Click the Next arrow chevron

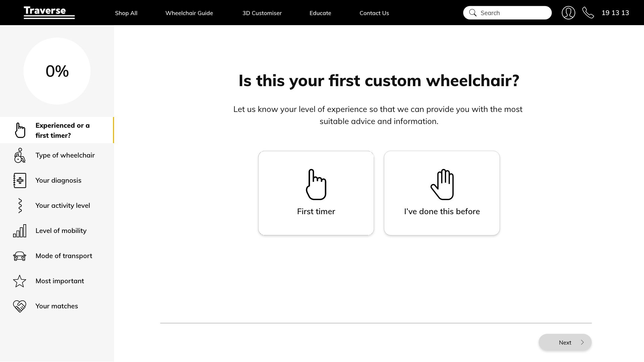point(582,342)
